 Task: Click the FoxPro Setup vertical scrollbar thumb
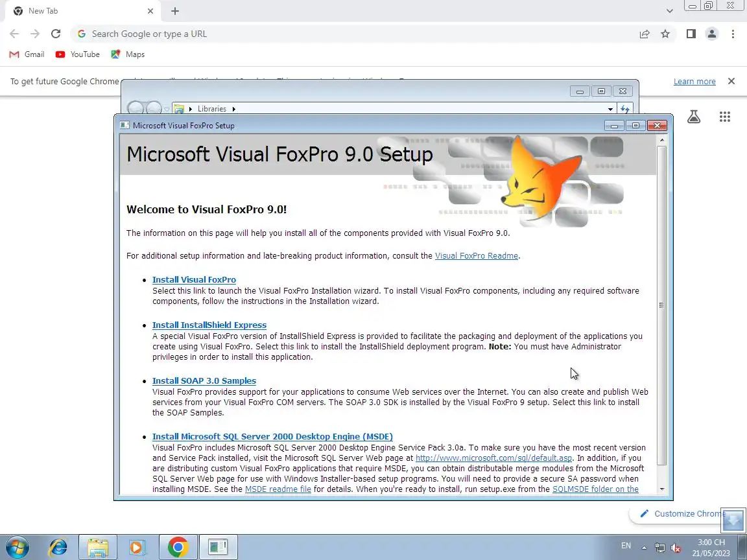(661, 305)
